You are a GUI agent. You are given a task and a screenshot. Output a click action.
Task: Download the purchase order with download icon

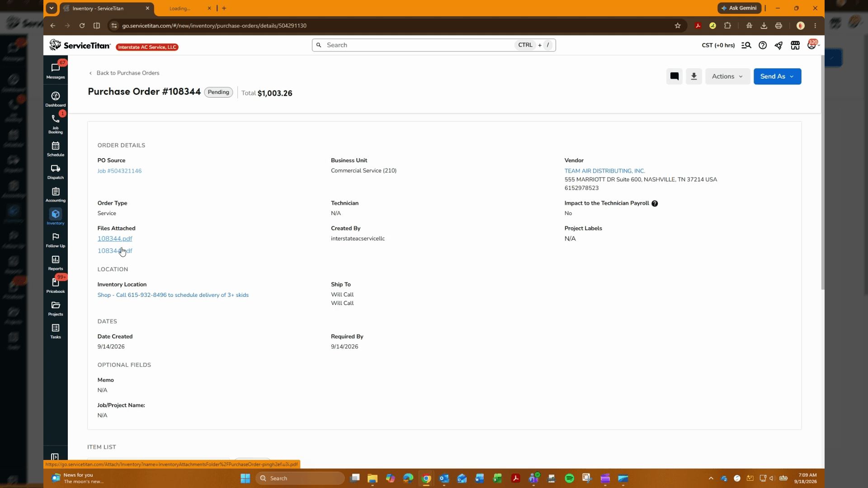tap(693, 76)
